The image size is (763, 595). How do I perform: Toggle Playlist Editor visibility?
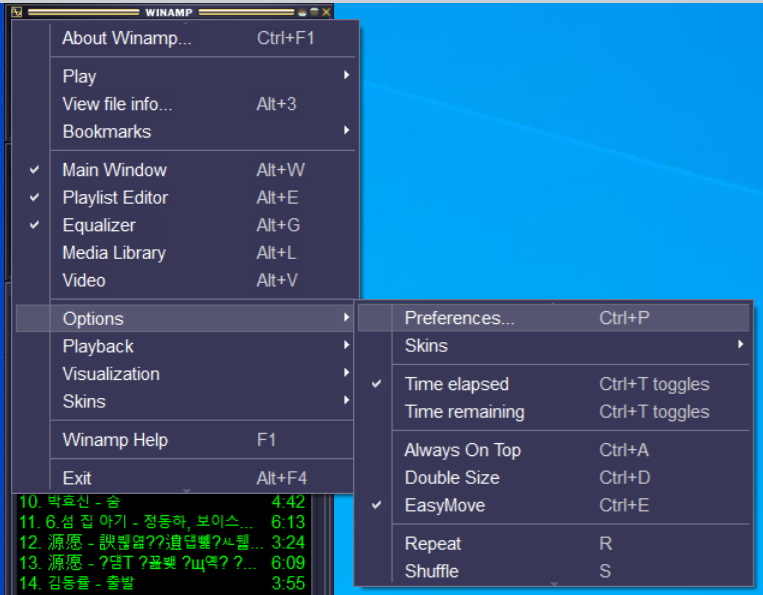185,198
